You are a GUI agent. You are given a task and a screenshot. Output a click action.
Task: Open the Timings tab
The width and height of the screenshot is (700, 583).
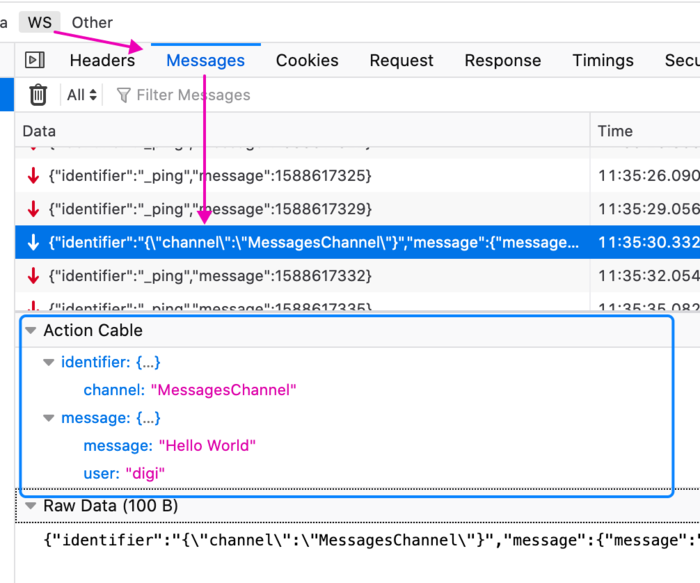click(603, 61)
